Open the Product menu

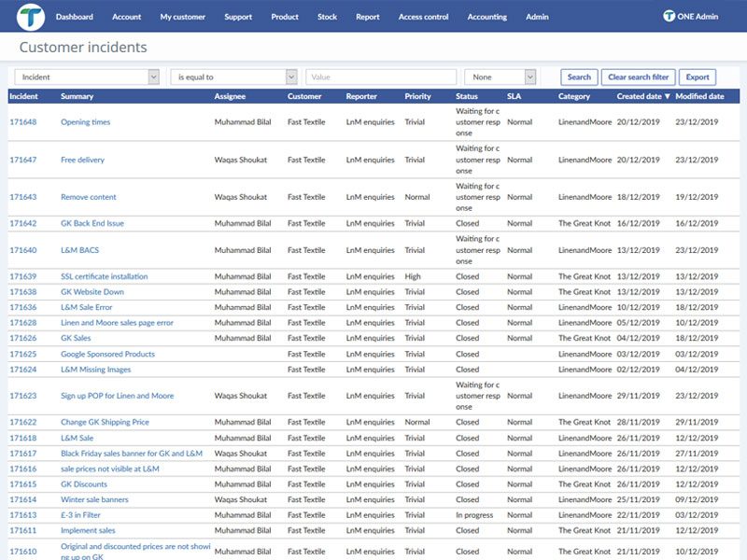tap(285, 17)
